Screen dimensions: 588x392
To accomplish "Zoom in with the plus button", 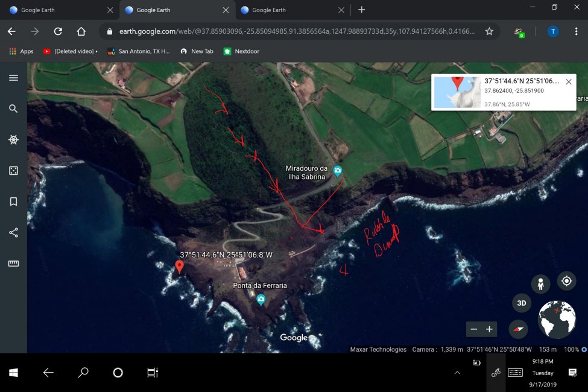I will pyautogui.click(x=489, y=329).
